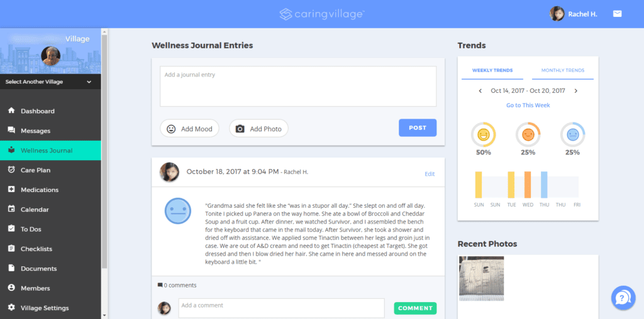Click the Calendar sidebar icon

click(x=11, y=209)
